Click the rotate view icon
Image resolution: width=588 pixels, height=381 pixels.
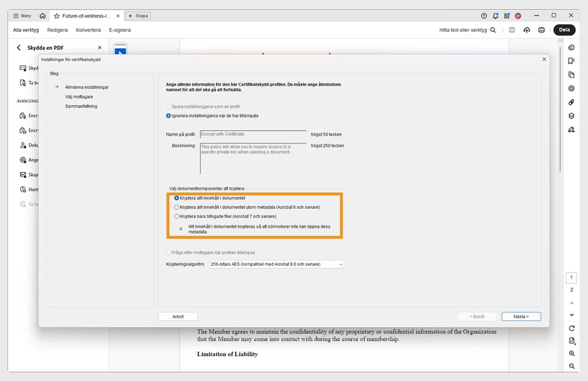tap(571, 328)
